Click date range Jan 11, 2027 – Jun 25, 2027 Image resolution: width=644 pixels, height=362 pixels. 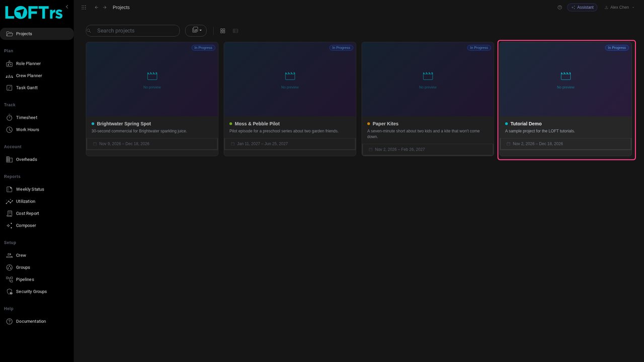click(263, 144)
